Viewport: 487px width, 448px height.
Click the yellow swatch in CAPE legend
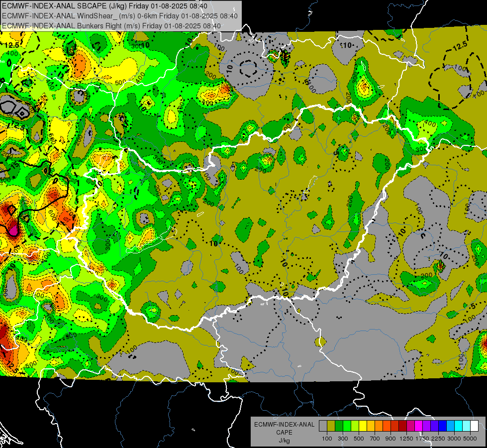[x=363, y=426]
